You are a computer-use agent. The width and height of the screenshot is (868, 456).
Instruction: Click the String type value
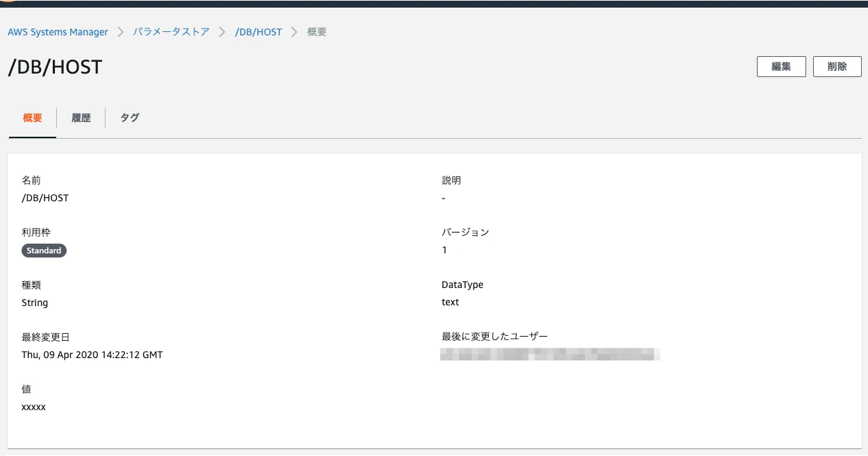34,302
